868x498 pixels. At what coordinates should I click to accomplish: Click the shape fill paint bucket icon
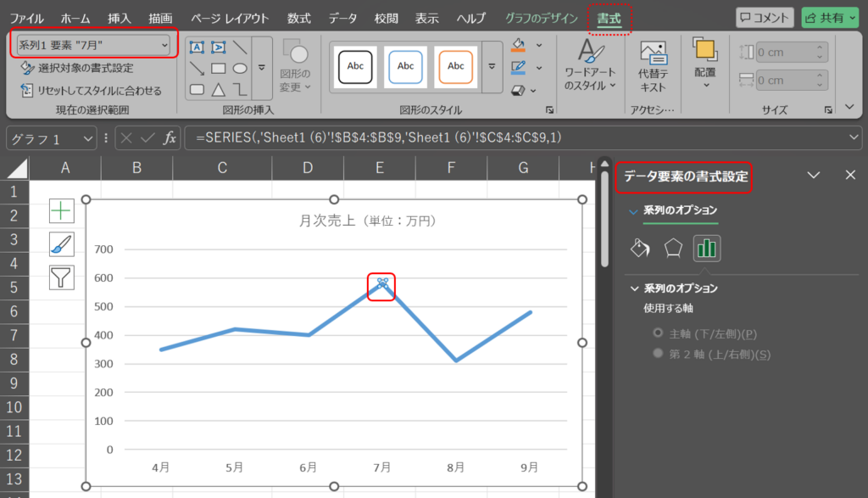click(x=518, y=45)
